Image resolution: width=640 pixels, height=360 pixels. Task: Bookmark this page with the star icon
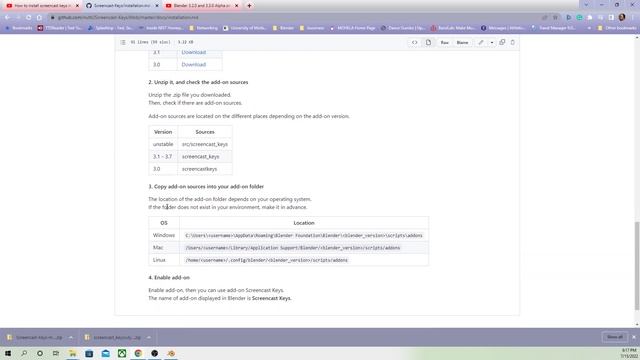pyautogui.click(x=555, y=18)
